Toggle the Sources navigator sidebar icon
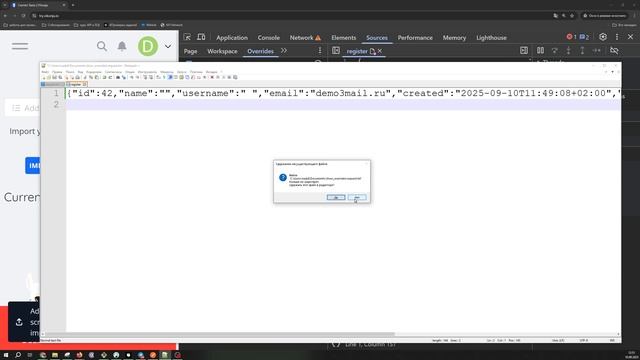The height and width of the screenshot is (360, 640). pos(336,51)
